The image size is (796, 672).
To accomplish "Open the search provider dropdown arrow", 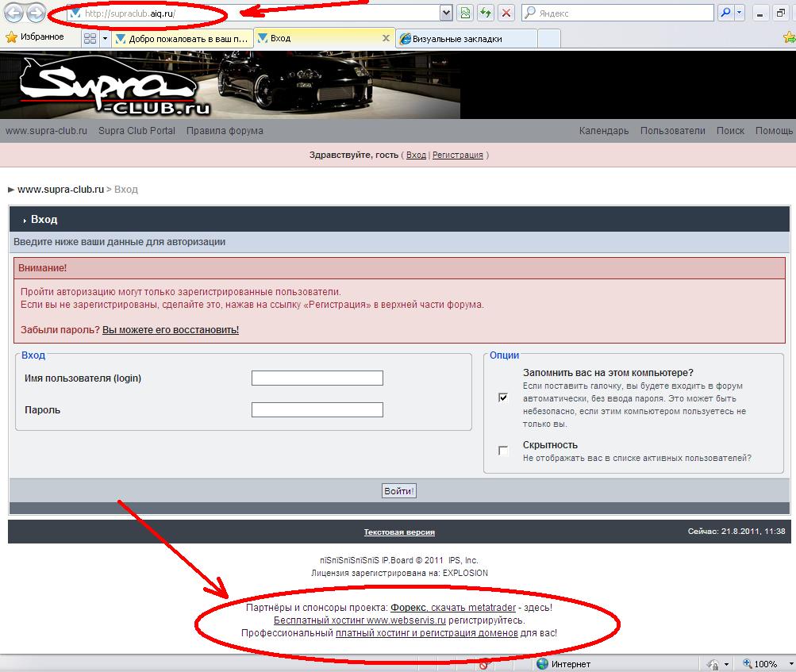I will (x=740, y=13).
